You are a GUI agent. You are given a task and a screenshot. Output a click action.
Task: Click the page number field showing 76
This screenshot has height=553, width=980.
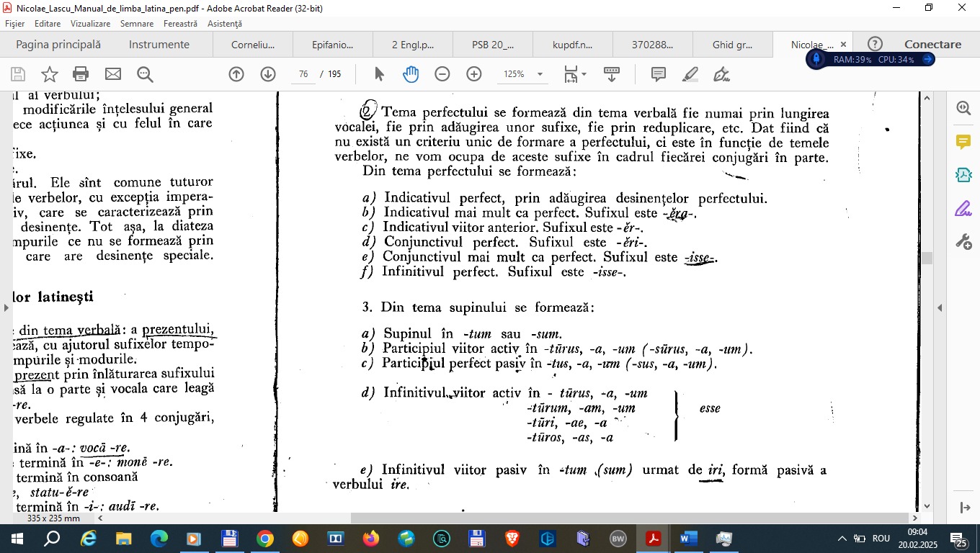coord(303,74)
